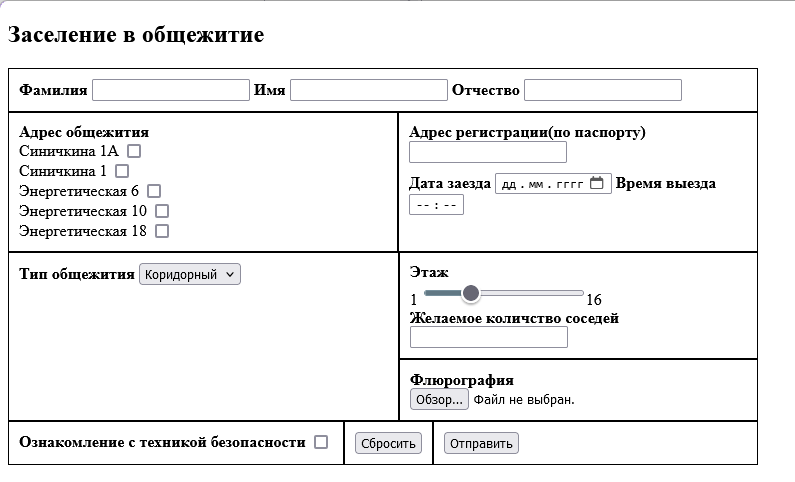
Task: Submit the form with Отправить
Action: point(481,443)
